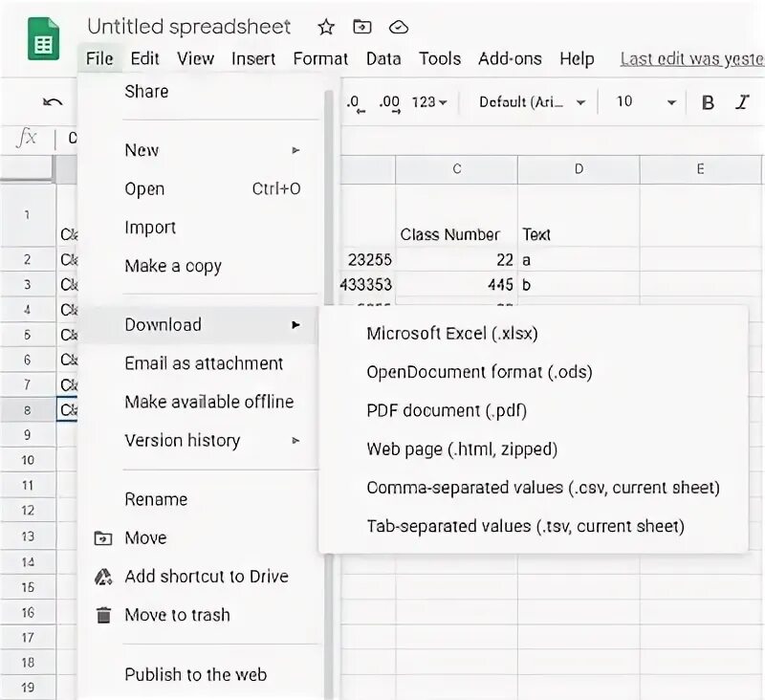Open the font size 10 dropdown
This screenshot has width=765, height=700.
point(646,102)
